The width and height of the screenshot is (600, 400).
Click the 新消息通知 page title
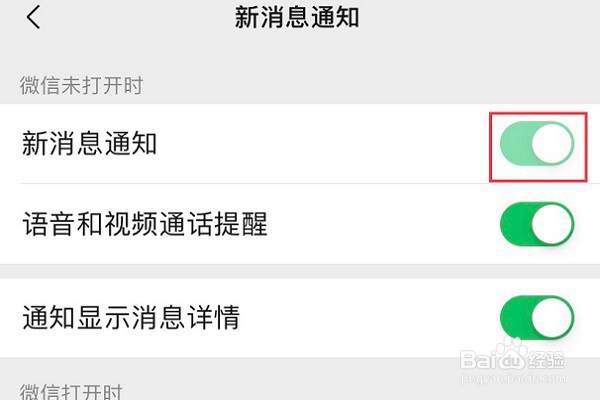coord(297,17)
